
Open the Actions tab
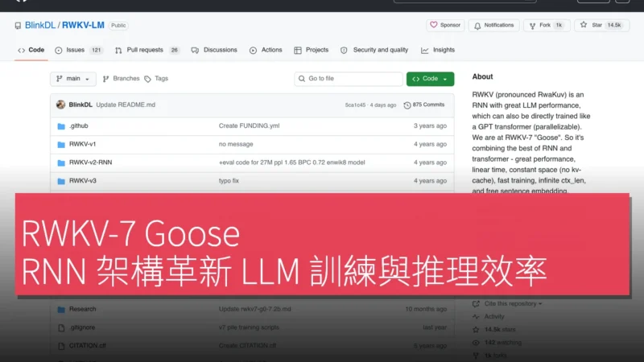click(x=266, y=50)
